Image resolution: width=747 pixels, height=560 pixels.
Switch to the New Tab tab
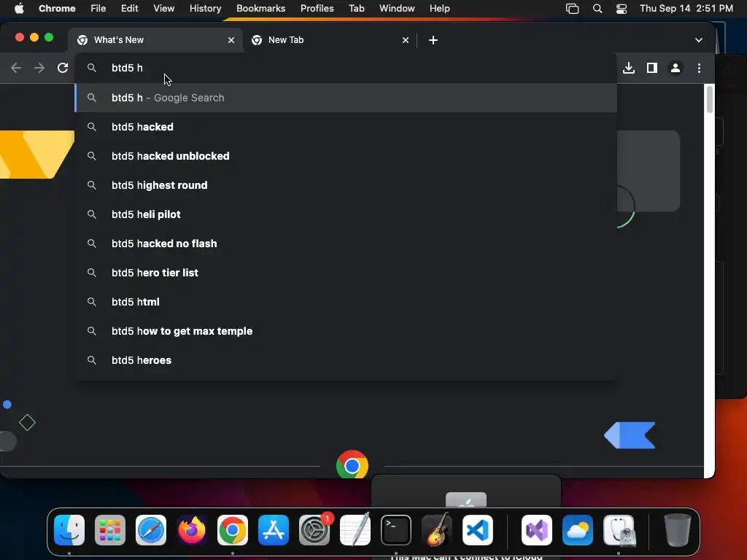[330, 40]
